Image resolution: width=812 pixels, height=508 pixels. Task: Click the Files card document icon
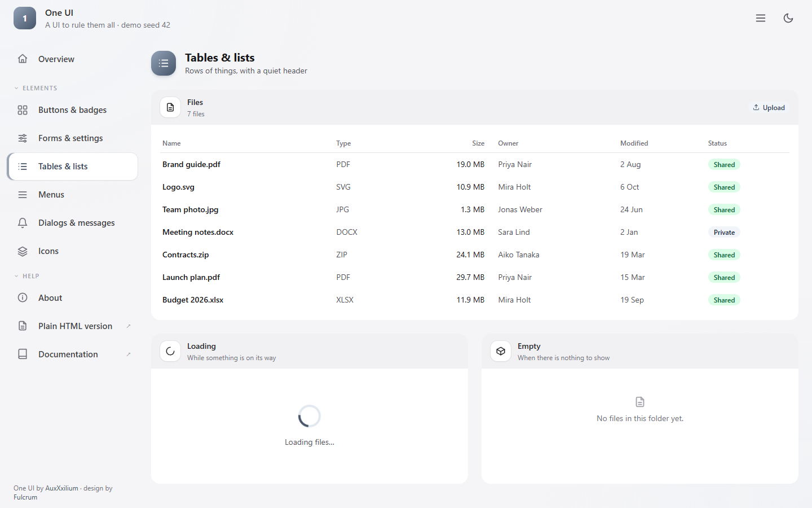170,107
